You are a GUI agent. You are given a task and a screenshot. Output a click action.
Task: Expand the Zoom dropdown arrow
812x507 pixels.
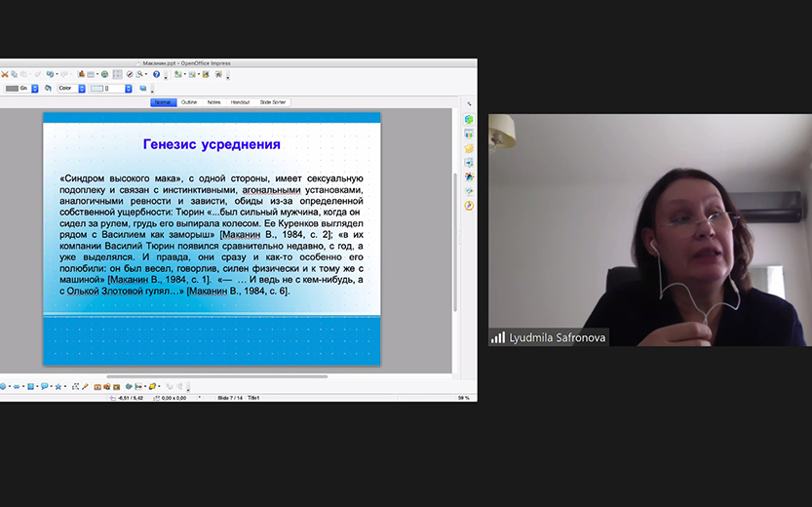pyautogui.click(x=146, y=74)
